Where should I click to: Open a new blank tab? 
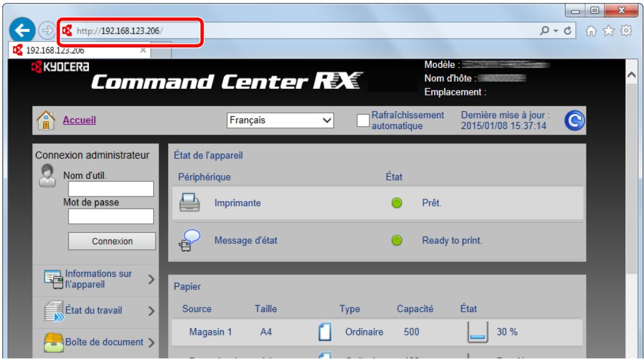tap(161, 50)
